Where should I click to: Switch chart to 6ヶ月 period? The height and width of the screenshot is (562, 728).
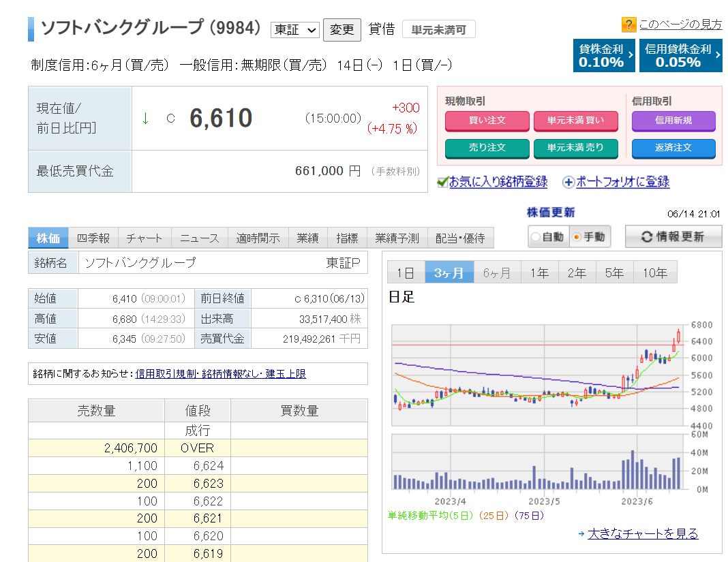click(497, 272)
